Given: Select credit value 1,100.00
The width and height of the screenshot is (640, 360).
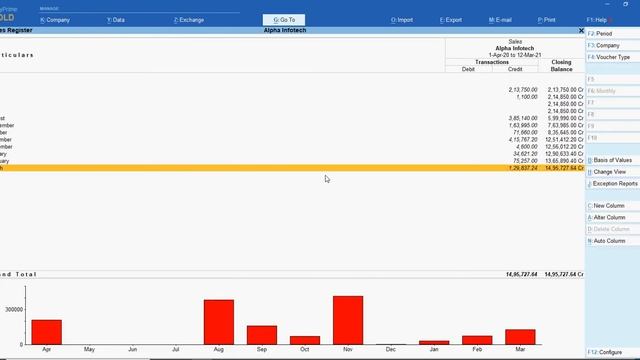Looking at the screenshot, I should [527, 97].
